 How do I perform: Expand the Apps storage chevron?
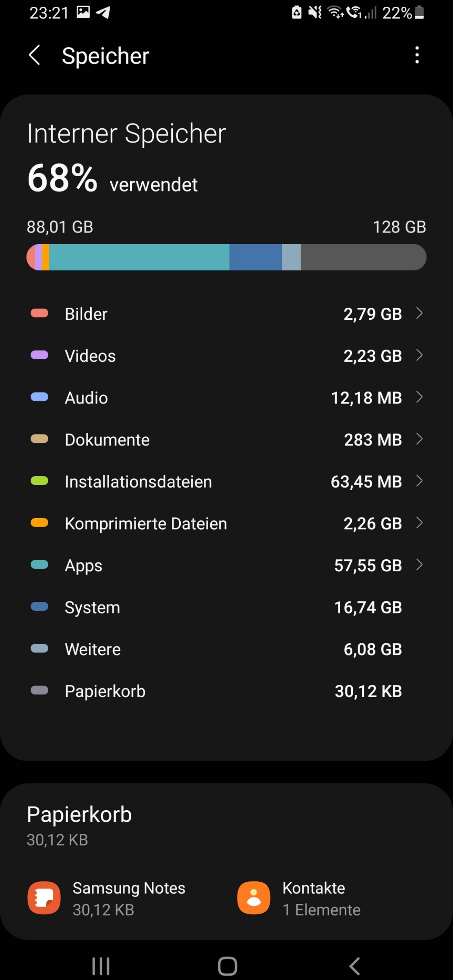[x=419, y=565]
